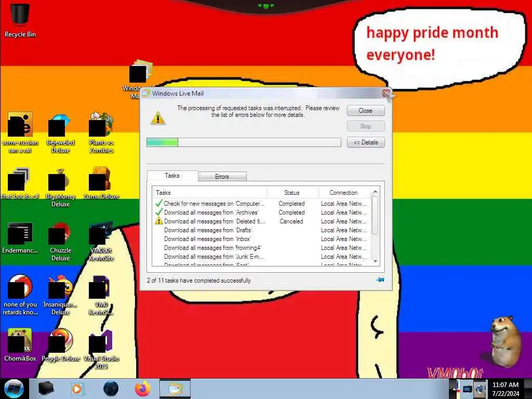The image size is (532, 399).
Task: Open the Insaniquar... Deluxe shortcut
Action: (60, 295)
